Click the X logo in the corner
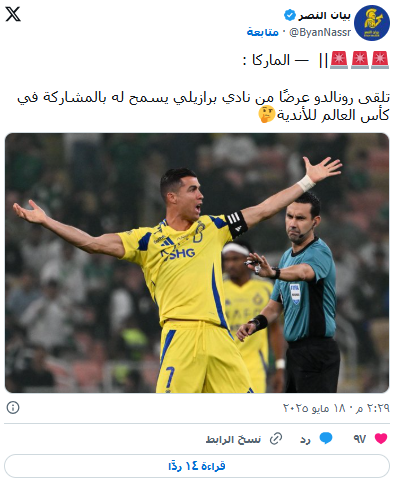The width and height of the screenshot is (401, 486). pyautogui.click(x=13, y=14)
